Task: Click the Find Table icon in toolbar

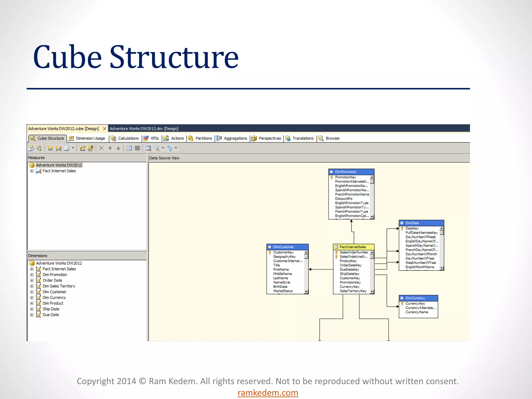Action: (148, 148)
